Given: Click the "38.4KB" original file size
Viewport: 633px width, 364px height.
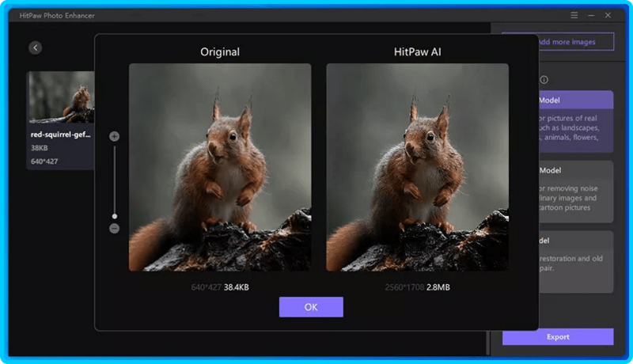Looking at the screenshot, I should (236, 287).
